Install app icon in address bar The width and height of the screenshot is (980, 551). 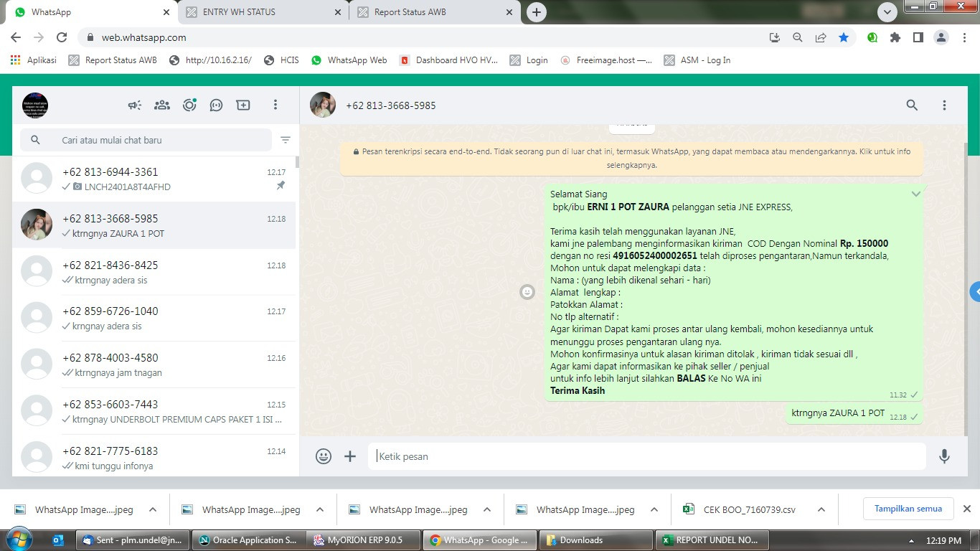tap(775, 37)
